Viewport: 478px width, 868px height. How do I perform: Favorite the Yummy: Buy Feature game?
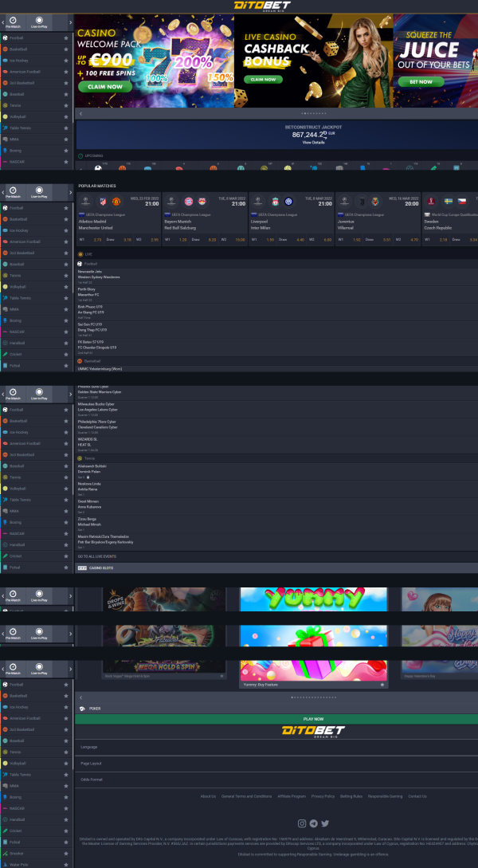(x=382, y=685)
